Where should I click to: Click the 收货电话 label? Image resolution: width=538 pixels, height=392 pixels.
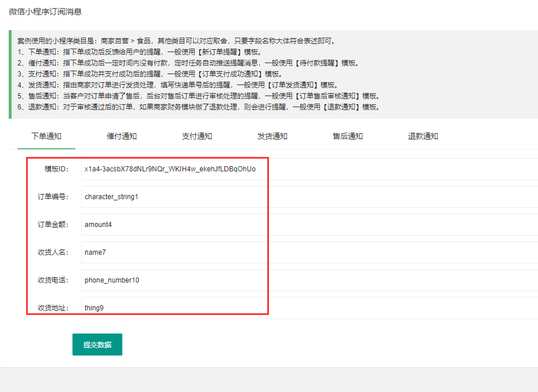pyautogui.click(x=53, y=280)
